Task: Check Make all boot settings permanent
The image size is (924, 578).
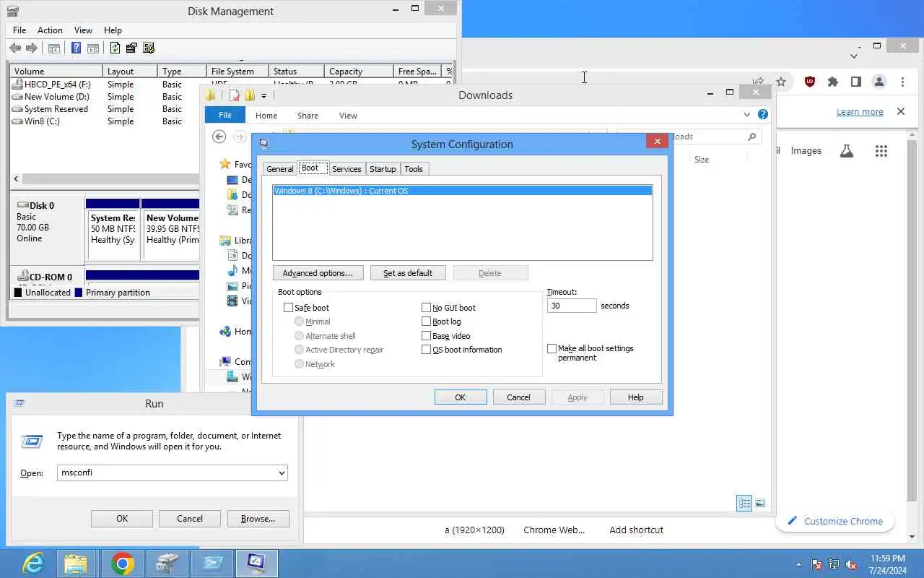Action: 552,348
